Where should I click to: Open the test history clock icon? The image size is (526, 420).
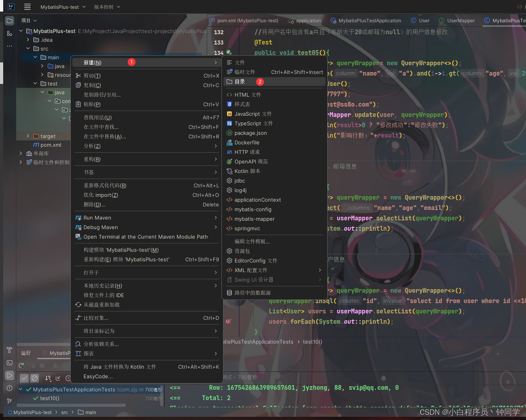(68, 378)
